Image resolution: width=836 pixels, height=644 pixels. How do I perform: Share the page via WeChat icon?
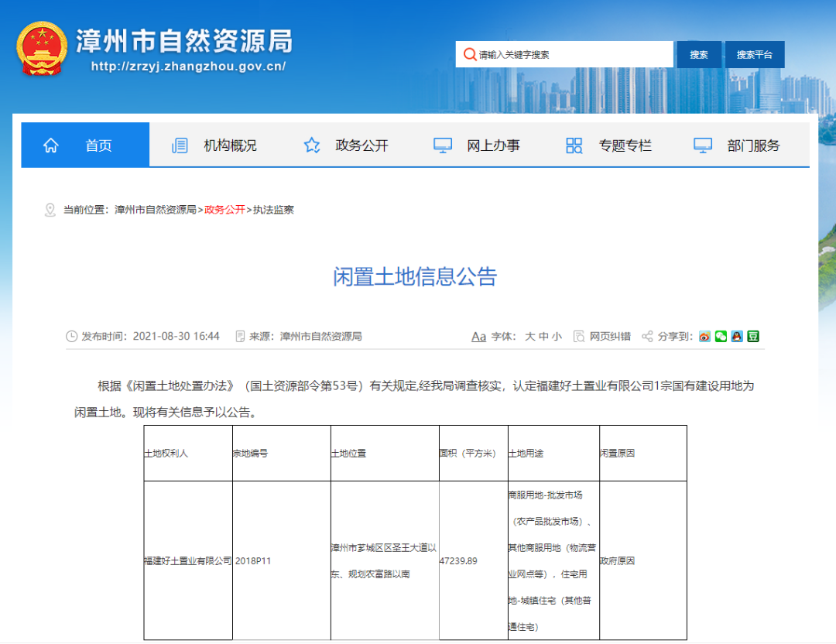click(721, 337)
